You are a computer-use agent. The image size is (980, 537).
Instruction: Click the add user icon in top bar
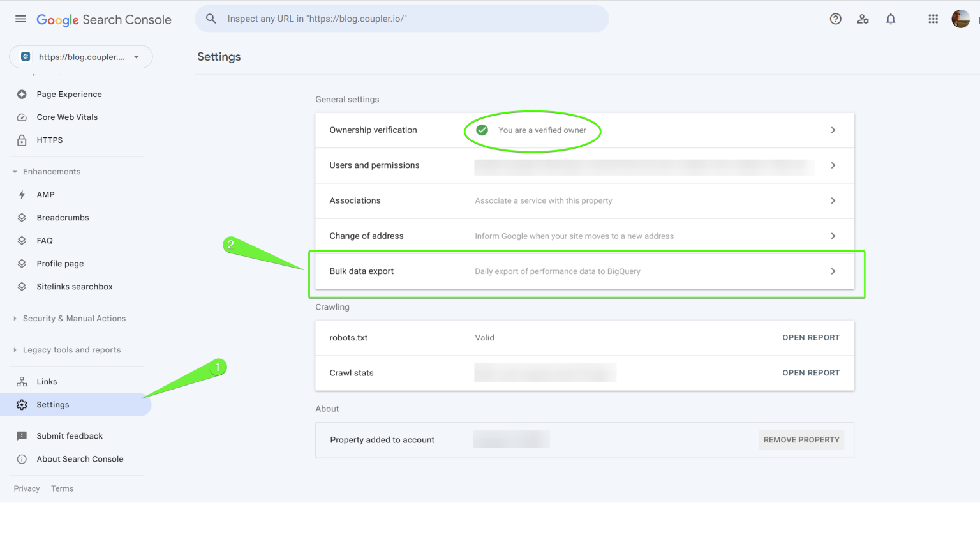(x=863, y=19)
